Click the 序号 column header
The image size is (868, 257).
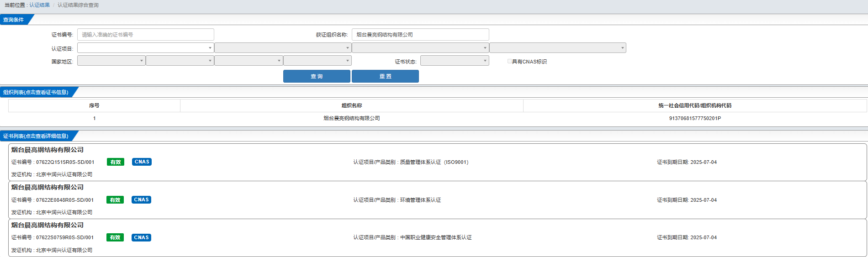(x=94, y=105)
